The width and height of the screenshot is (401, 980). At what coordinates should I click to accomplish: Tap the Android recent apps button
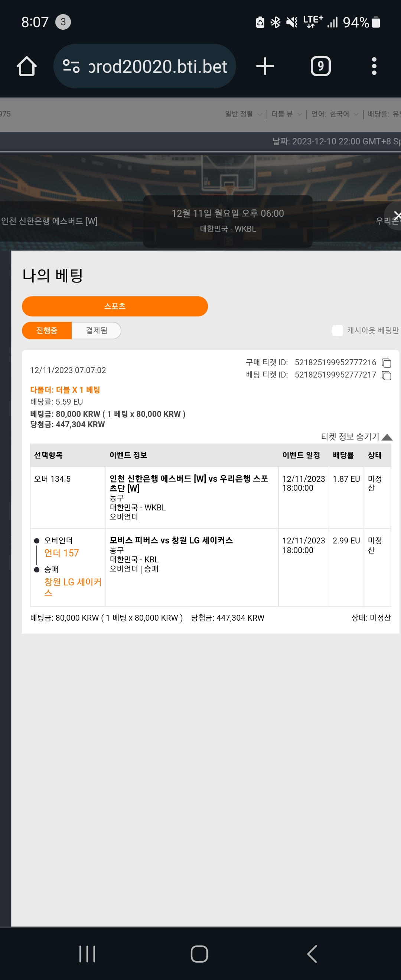[87, 954]
